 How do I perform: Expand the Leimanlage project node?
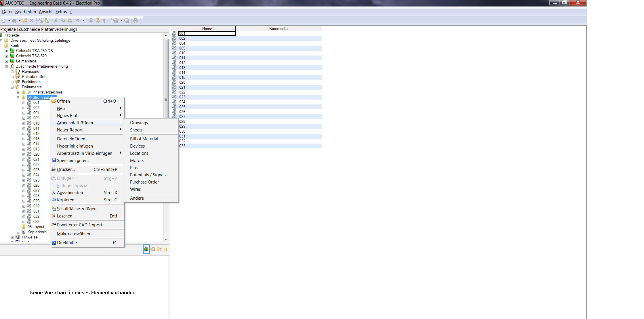pyautogui.click(x=6, y=61)
